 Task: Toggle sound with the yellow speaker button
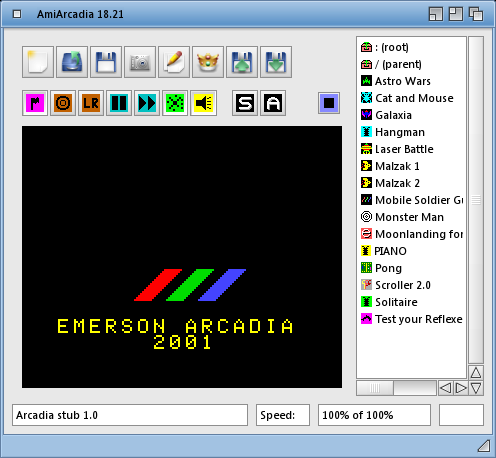coord(203,103)
